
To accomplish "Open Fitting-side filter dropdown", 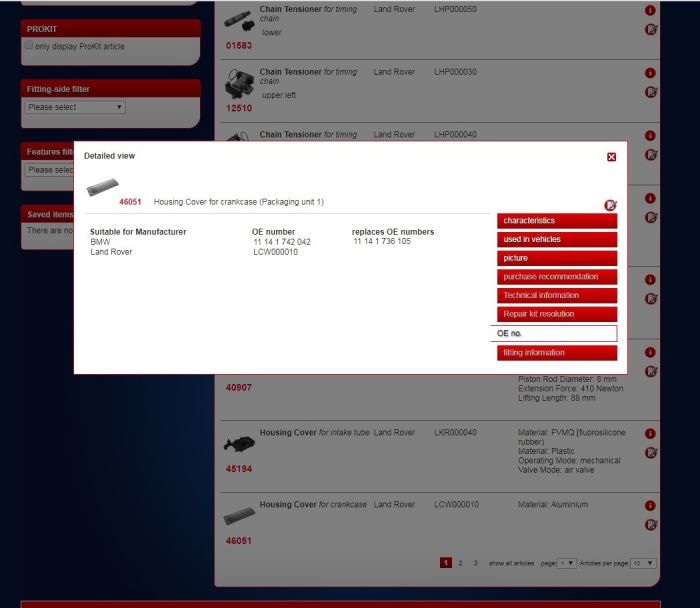I will 75,107.
